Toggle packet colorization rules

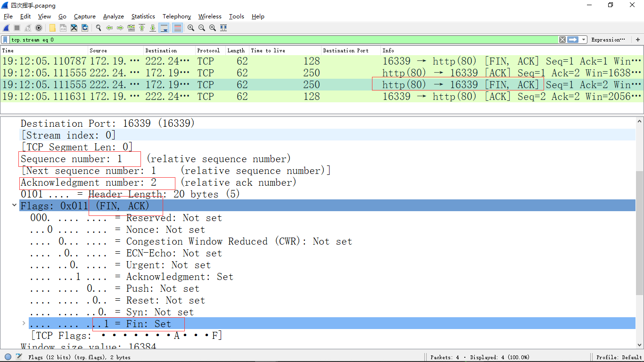tap(178, 28)
